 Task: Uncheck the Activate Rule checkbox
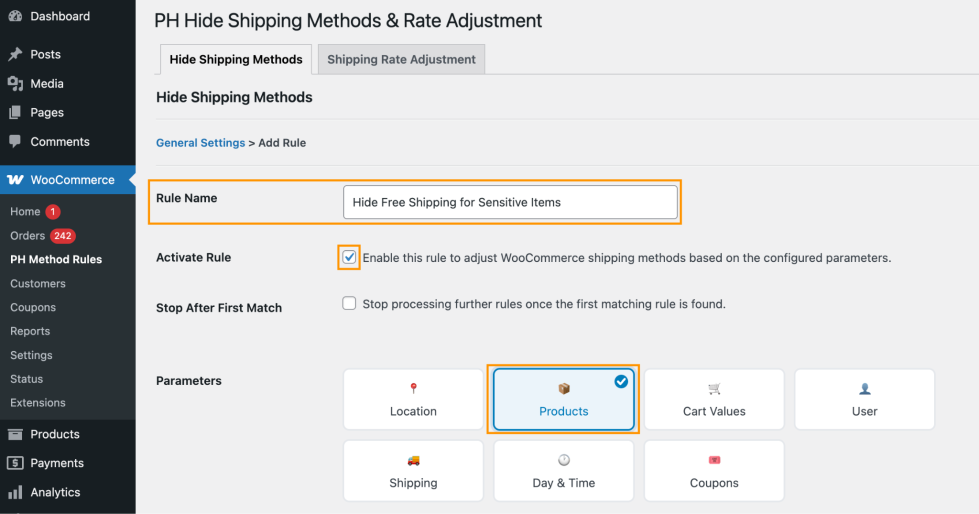349,257
